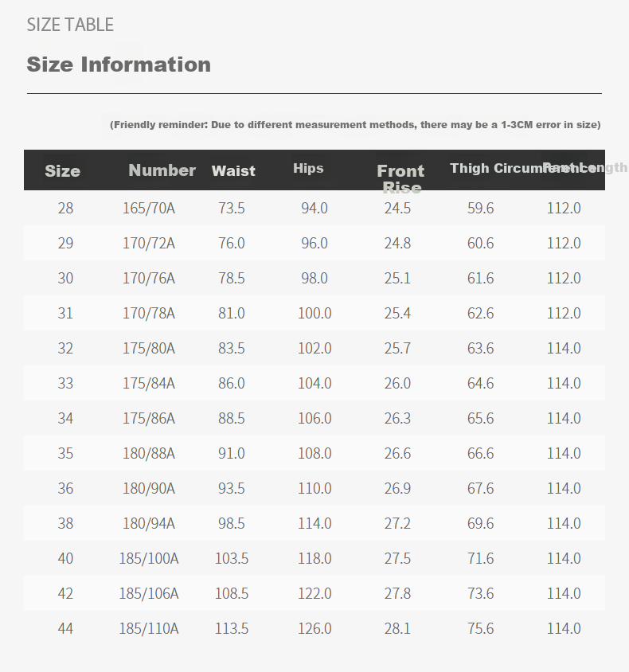Click the Number column header
Screen dimensions: 629x672
pyautogui.click(x=162, y=170)
